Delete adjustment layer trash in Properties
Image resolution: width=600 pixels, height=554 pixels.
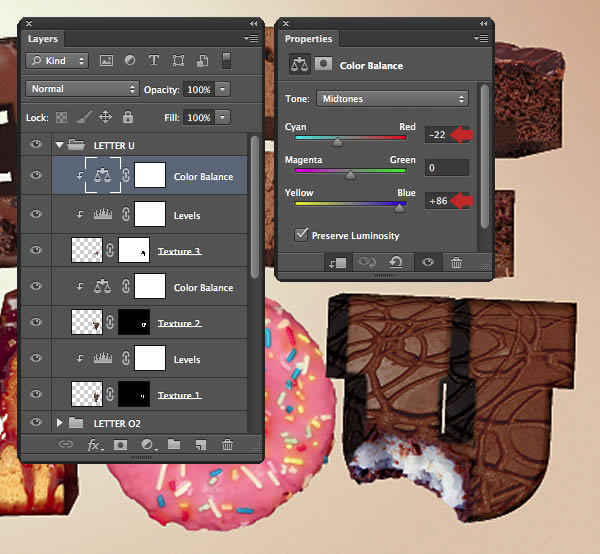[456, 263]
